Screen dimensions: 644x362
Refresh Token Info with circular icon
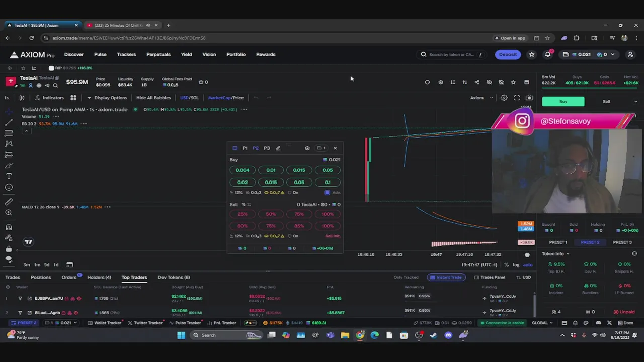pyautogui.click(x=634, y=254)
